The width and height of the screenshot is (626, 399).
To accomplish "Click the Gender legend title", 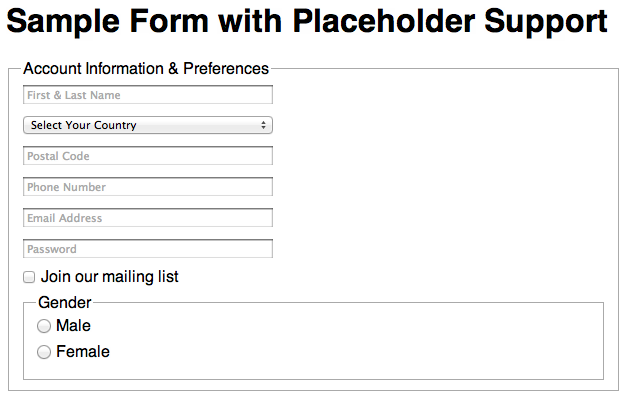I will click(x=65, y=302).
